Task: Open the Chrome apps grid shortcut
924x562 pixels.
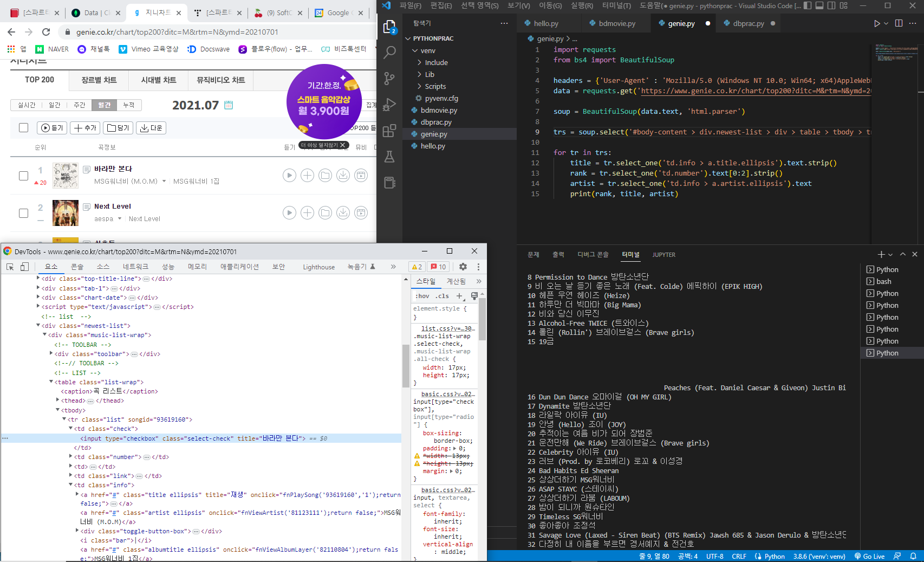Action: tap(11, 49)
